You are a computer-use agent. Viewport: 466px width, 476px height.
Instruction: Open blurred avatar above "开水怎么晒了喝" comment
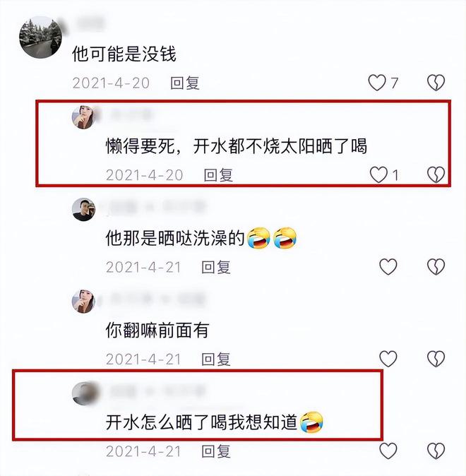85,393
